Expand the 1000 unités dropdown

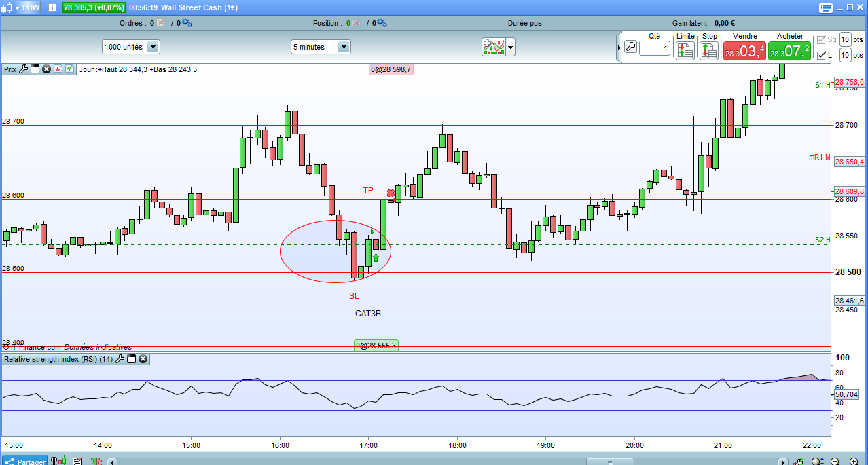pyautogui.click(x=131, y=47)
